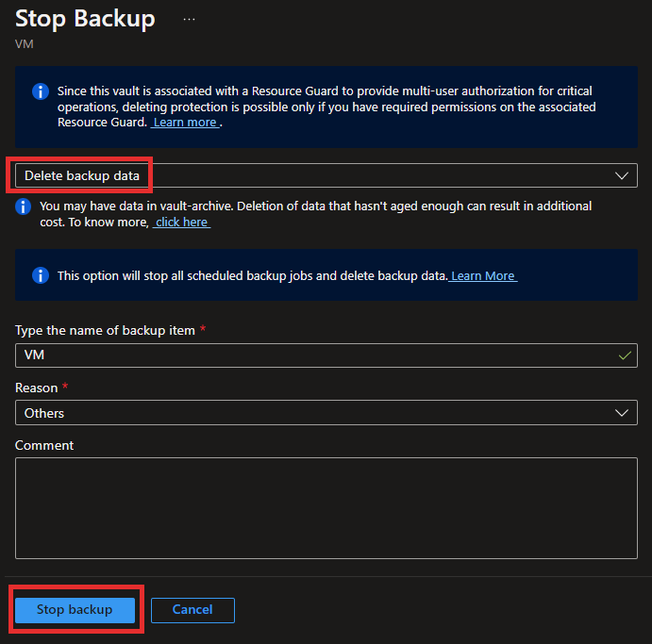
Task: Click the Stop backup button
Action: [75, 610]
